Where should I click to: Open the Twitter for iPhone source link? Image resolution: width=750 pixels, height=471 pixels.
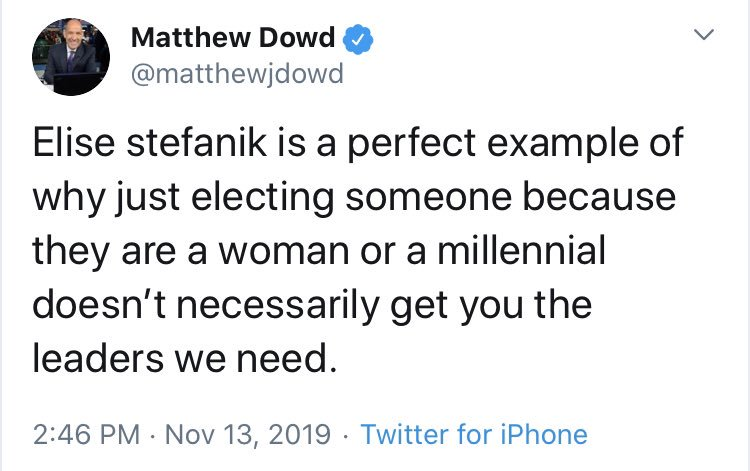pyautogui.click(x=473, y=435)
